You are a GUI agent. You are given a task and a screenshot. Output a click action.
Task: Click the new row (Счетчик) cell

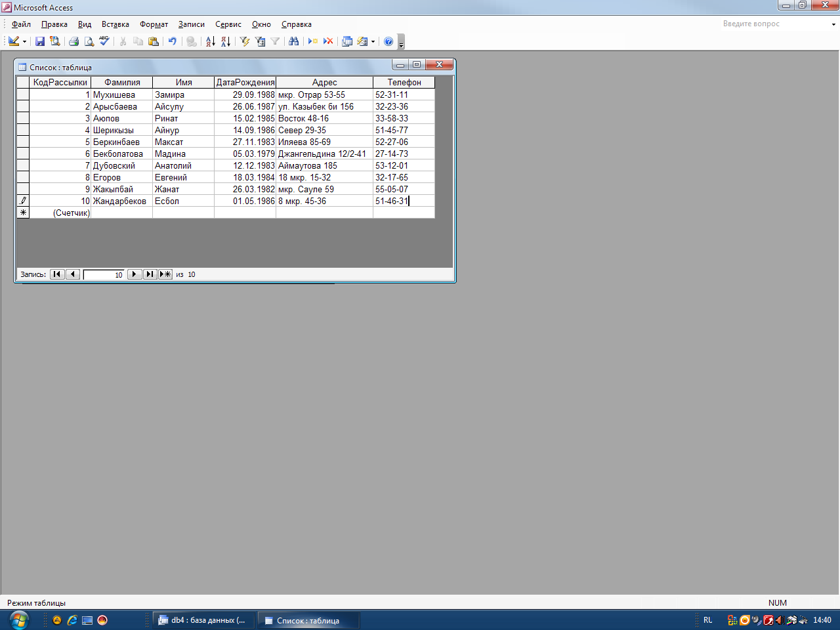click(60, 213)
